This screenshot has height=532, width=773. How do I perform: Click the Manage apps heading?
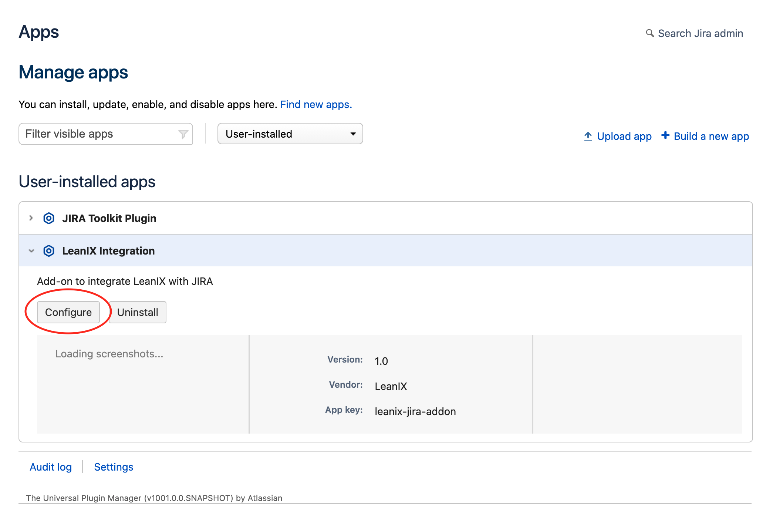point(73,72)
